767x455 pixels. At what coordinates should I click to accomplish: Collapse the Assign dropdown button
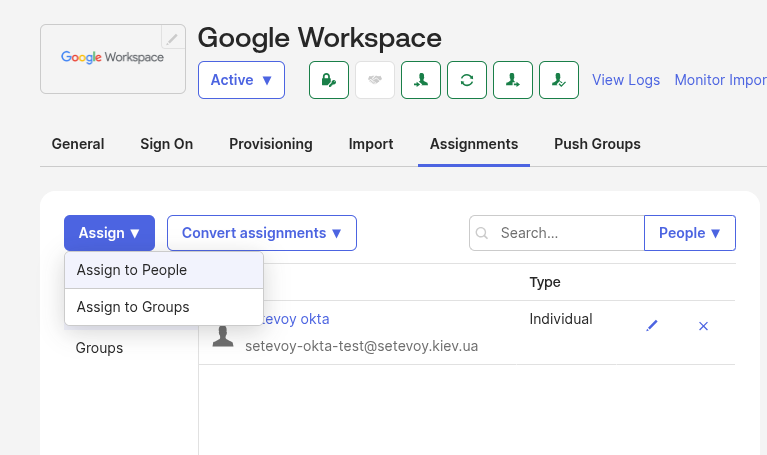click(109, 233)
